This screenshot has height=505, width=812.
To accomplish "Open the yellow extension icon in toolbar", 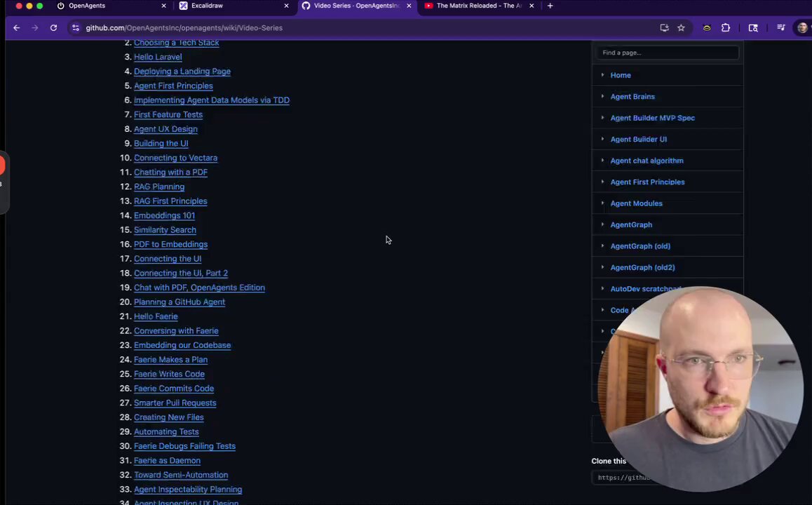I will [707, 28].
